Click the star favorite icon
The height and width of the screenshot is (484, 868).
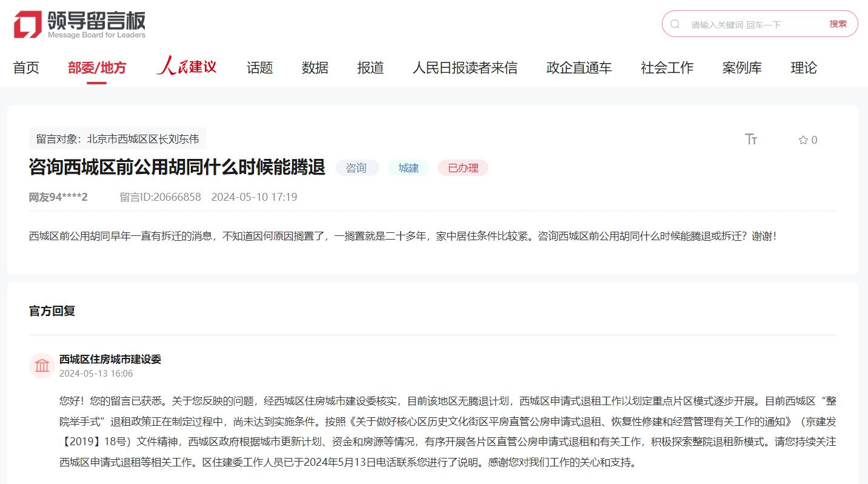tap(803, 140)
